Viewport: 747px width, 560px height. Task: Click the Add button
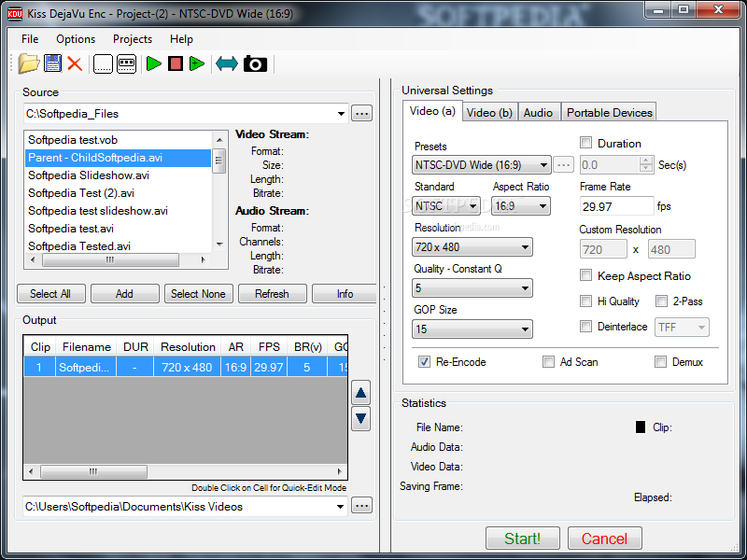coord(125,294)
